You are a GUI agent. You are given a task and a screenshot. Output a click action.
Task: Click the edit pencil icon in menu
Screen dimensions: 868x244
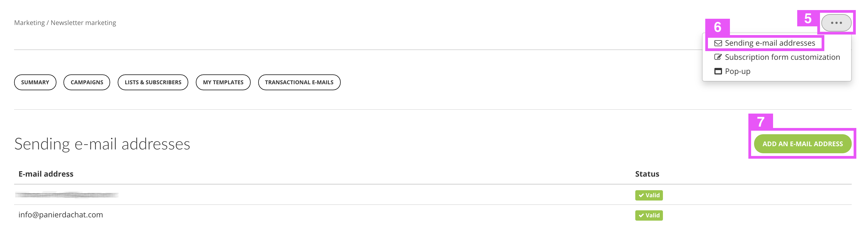tap(718, 57)
